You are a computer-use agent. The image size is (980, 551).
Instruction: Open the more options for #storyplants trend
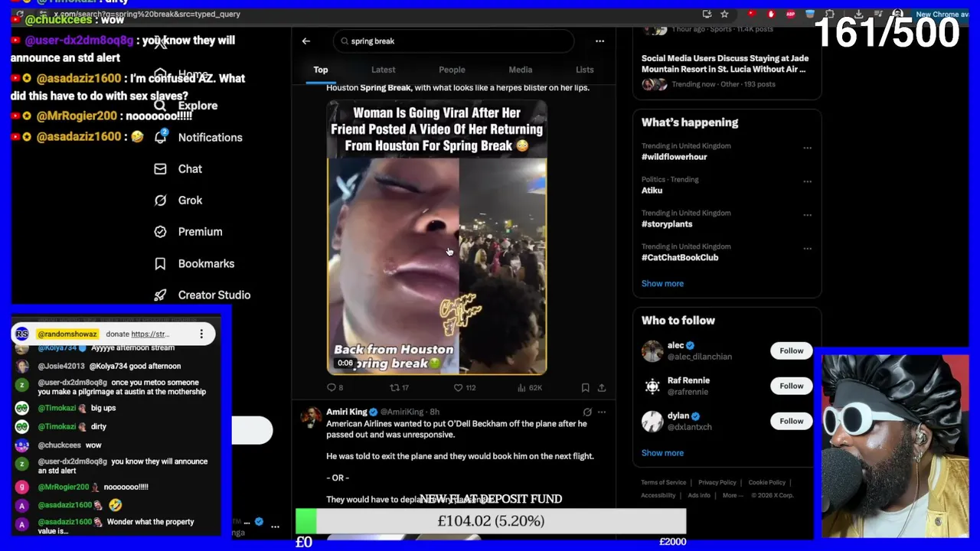pos(807,215)
